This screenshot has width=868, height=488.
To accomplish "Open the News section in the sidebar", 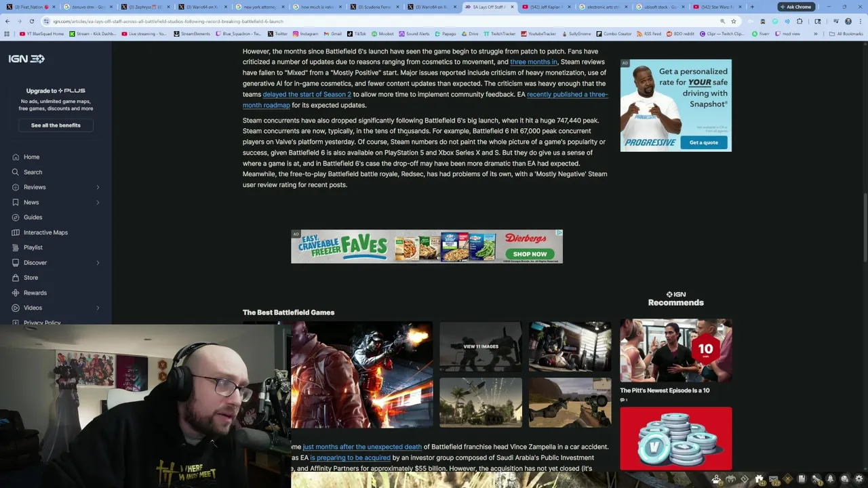I will tap(31, 202).
